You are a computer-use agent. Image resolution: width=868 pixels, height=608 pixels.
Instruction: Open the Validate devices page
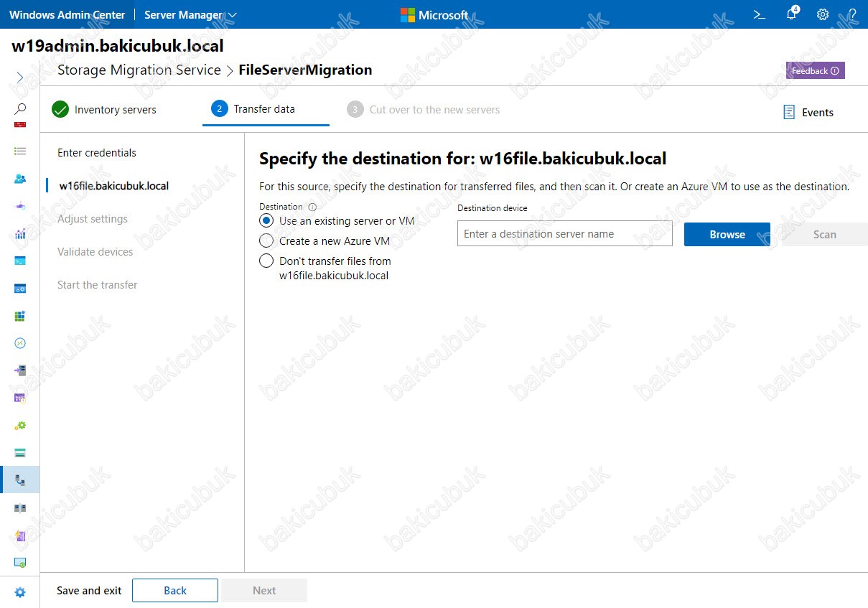click(95, 252)
